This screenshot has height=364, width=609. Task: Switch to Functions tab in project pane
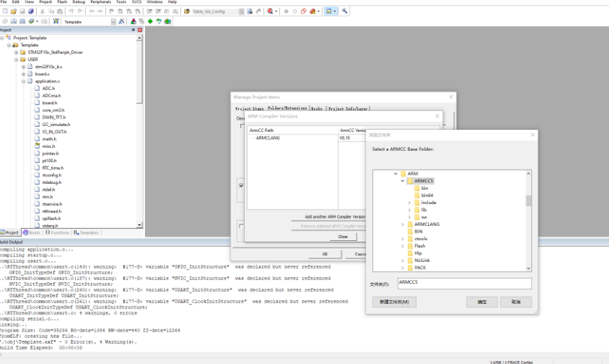(57, 233)
